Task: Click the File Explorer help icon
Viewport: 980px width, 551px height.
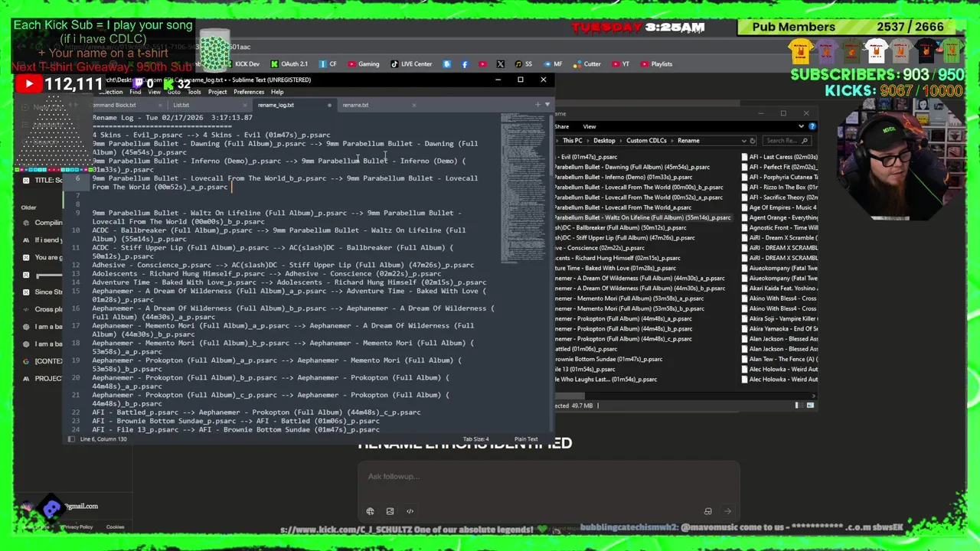Action: (812, 126)
